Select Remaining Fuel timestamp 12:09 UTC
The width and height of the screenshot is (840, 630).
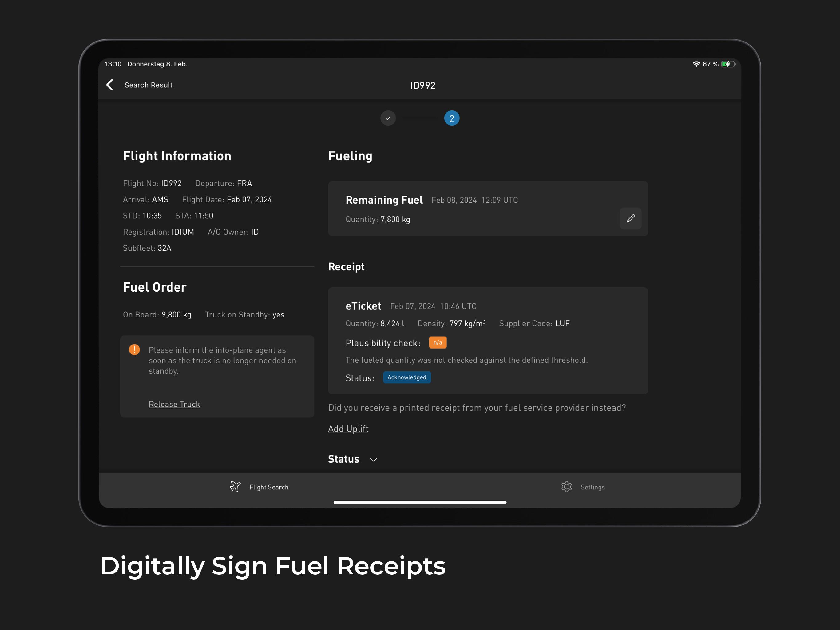tap(499, 200)
